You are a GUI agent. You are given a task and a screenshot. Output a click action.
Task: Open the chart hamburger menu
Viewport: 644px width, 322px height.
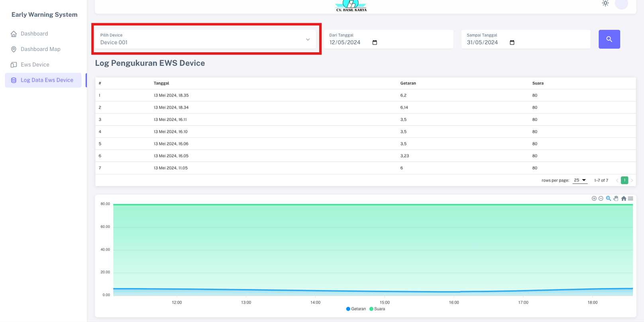click(x=630, y=198)
